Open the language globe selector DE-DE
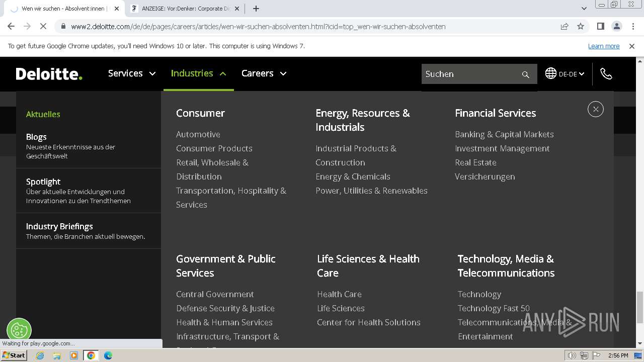644x362 pixels. (x=565, y=74)
